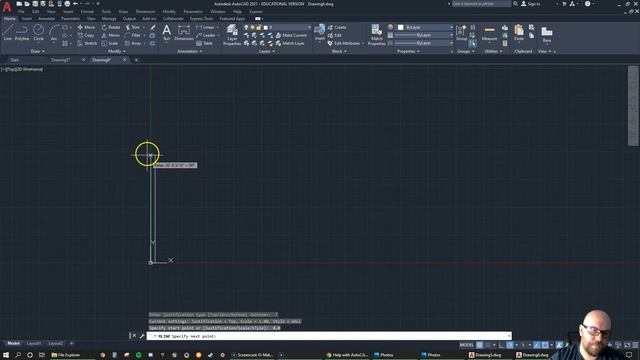Viewport: 640px width, 360px height.
Task: Click the Rotate tool
Action: [x=111, y=27]
